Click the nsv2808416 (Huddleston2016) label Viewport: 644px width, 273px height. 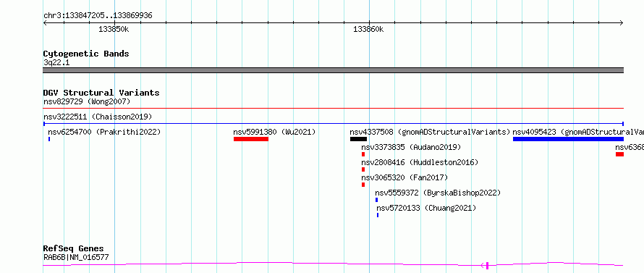(420, 162)
